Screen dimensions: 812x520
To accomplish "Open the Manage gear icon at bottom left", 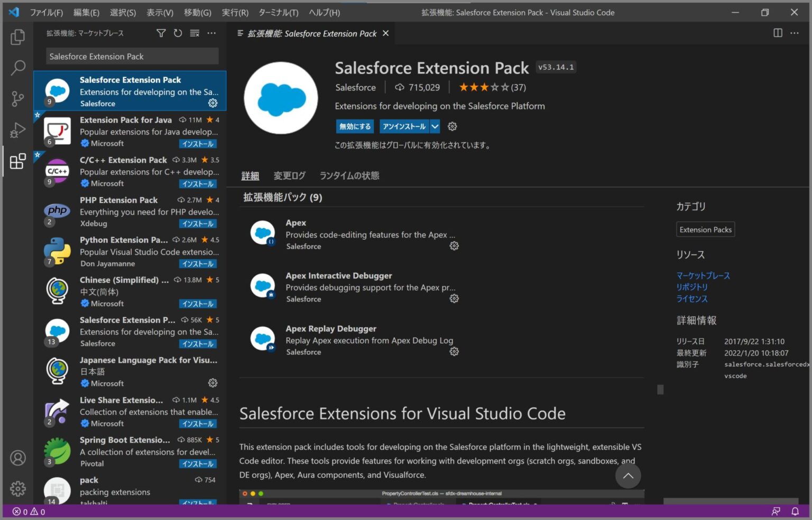I will click(x=18, y=489).
